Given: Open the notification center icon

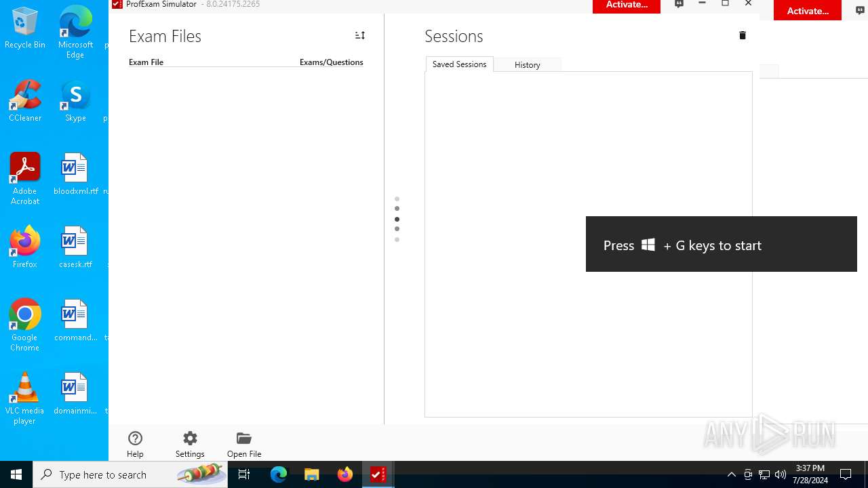Looking at the screenshot, I should (846, 474).
